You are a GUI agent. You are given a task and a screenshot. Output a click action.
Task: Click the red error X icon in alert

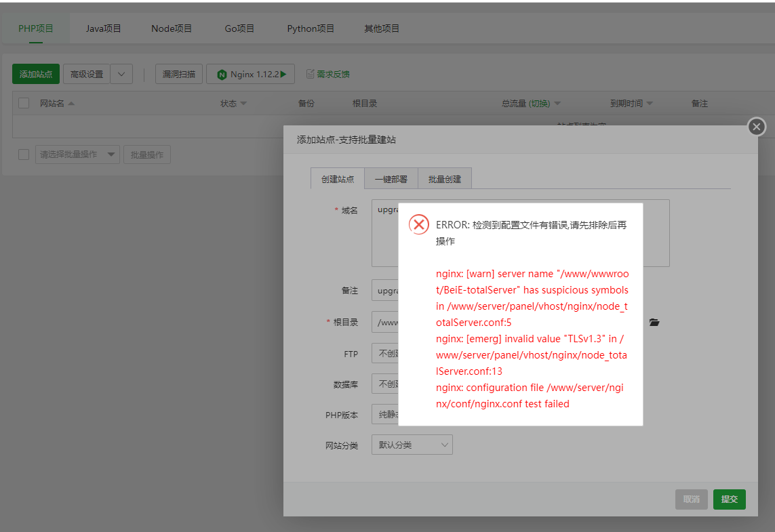418,225
